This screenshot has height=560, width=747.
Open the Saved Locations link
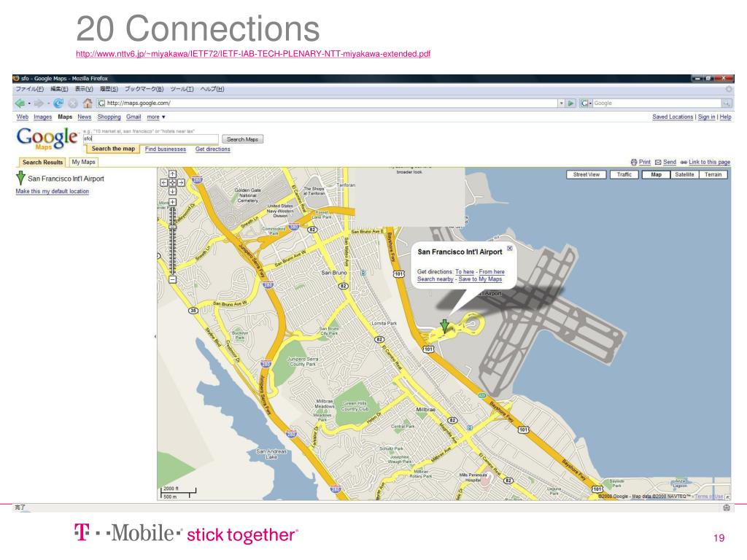click(673, 117)
